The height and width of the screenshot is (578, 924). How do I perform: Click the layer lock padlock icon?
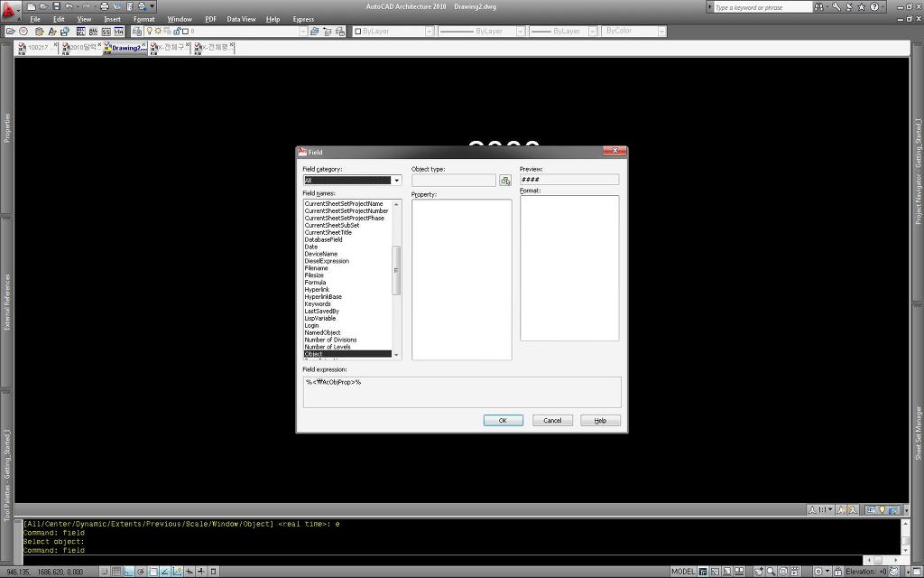(176, 32)
